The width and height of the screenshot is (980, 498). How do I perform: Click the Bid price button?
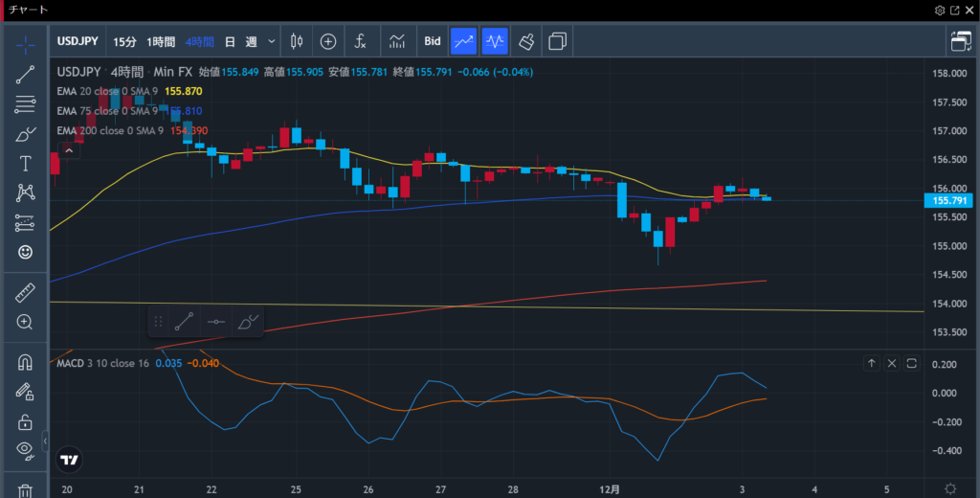(x=433, y=41)
